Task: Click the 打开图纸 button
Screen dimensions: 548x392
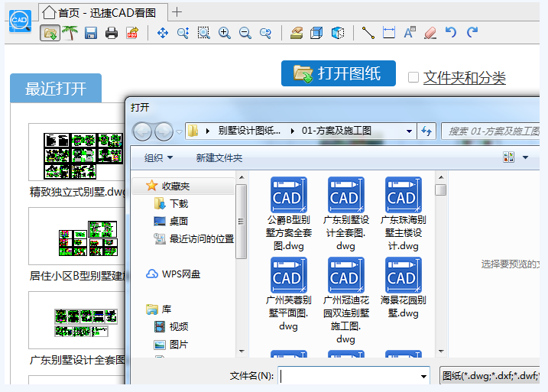Action: [x=338, y=73]
